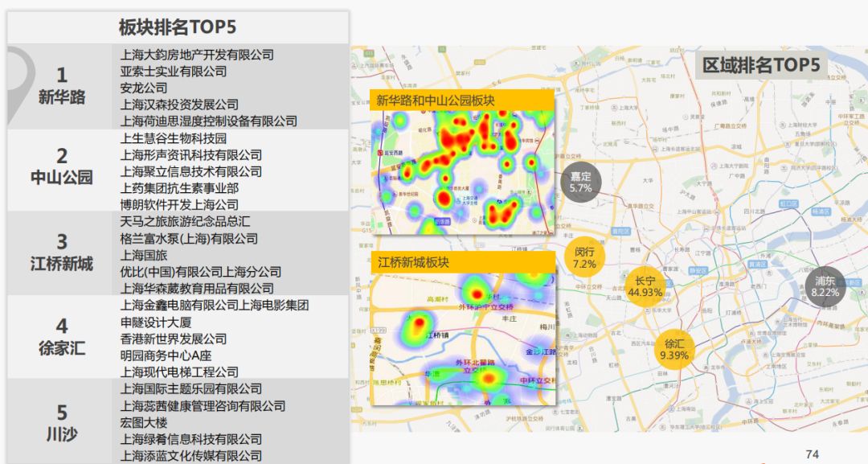Image resolution: width=868 pixels, height=464 pixels.
Task: Select the 嘉定 5.7% gray bubble
Action: pos(580,182)
